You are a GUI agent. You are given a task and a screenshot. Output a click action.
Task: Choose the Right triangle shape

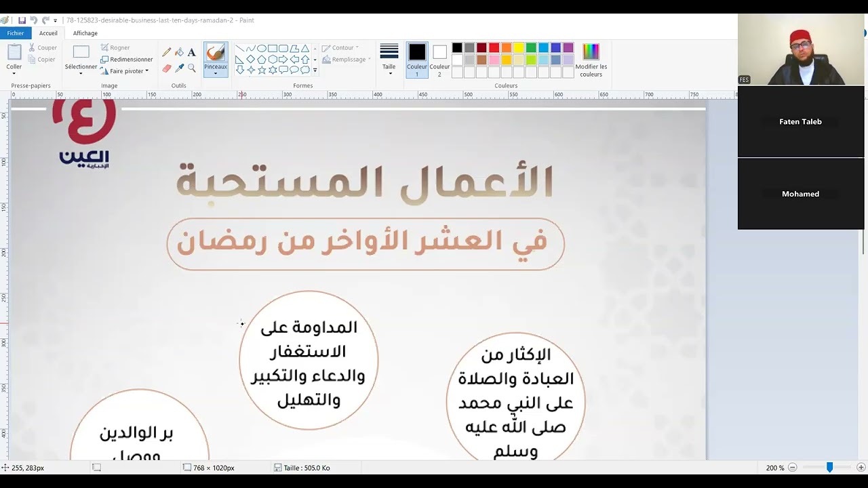tap(239, 59)
